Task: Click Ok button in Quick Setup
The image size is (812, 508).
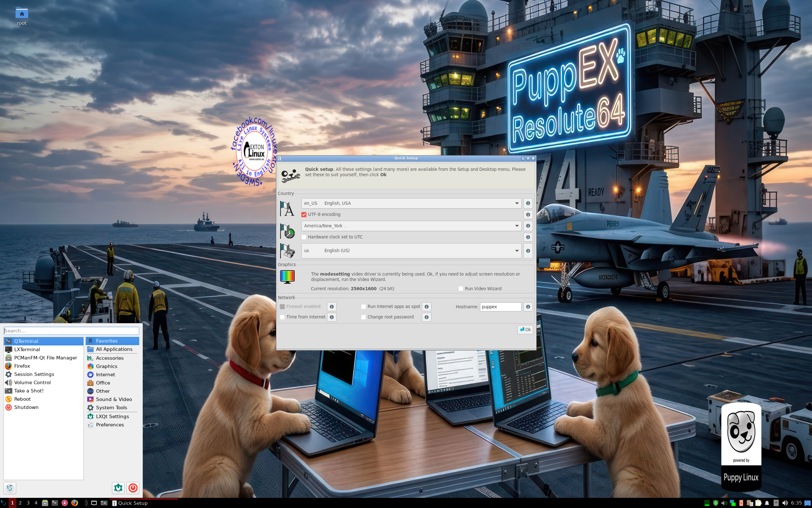Action: pyautogui.click(x=525, y=330)
